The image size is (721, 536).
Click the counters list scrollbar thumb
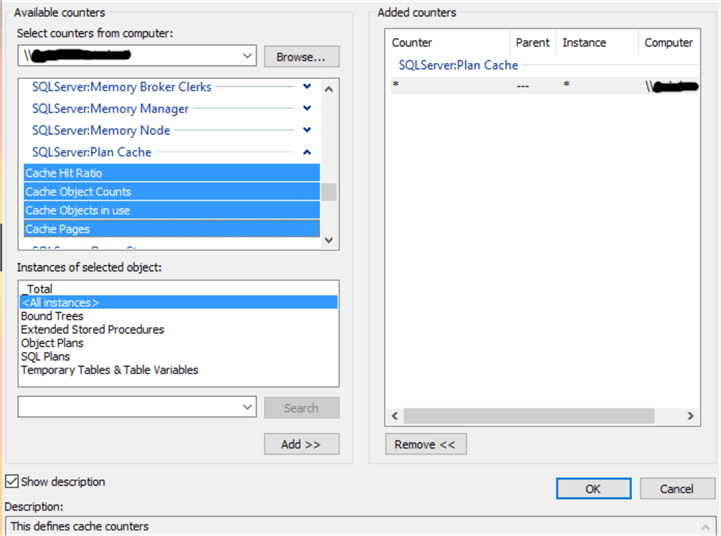click(x=329, y=192)
